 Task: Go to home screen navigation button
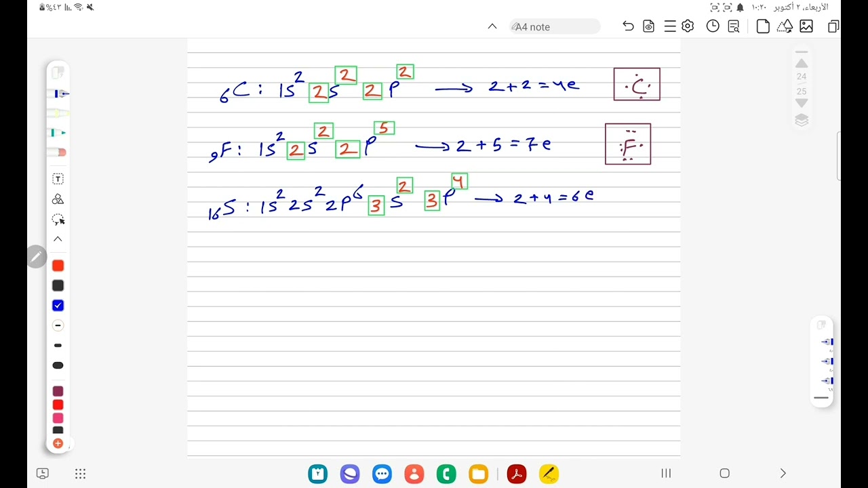(x=724, y=473)
